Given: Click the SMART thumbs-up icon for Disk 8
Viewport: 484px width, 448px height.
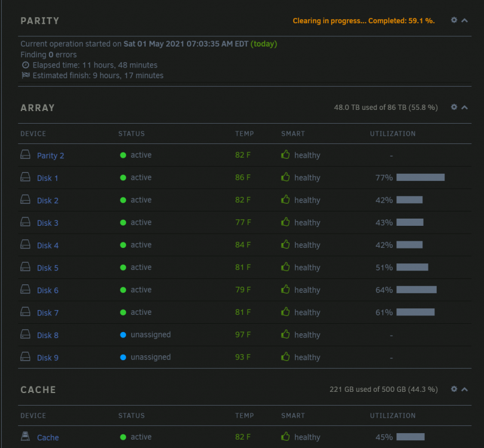Looking at the screenshot, I should point(286,334).
